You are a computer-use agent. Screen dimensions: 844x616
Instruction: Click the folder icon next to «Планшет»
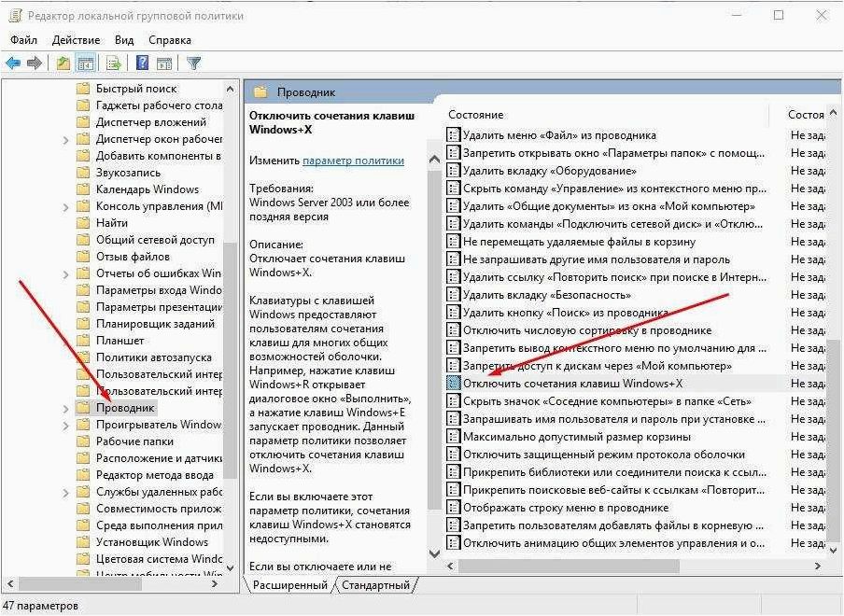(x=83, y=341)
